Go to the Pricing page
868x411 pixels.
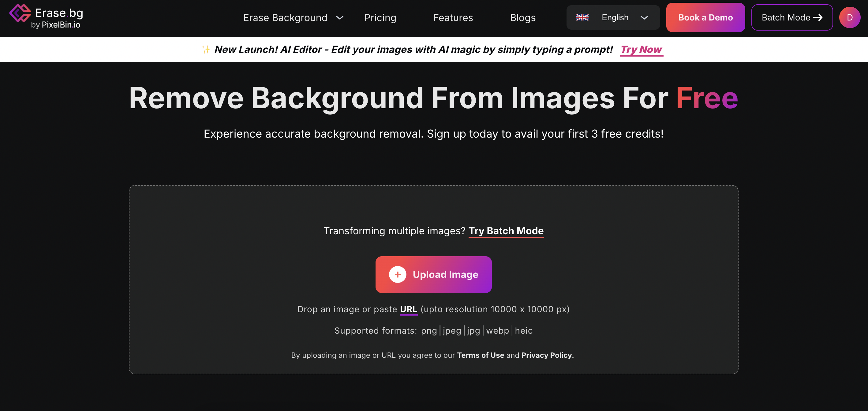380,17
